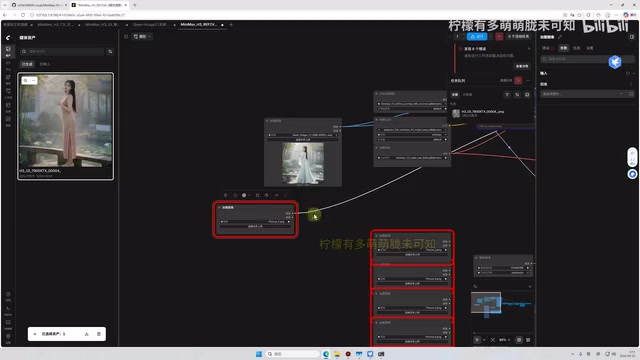Viewport: 640px width, 360px height.
Task: Collapse the Input section in the right properties panel
Action: point(634,73)
